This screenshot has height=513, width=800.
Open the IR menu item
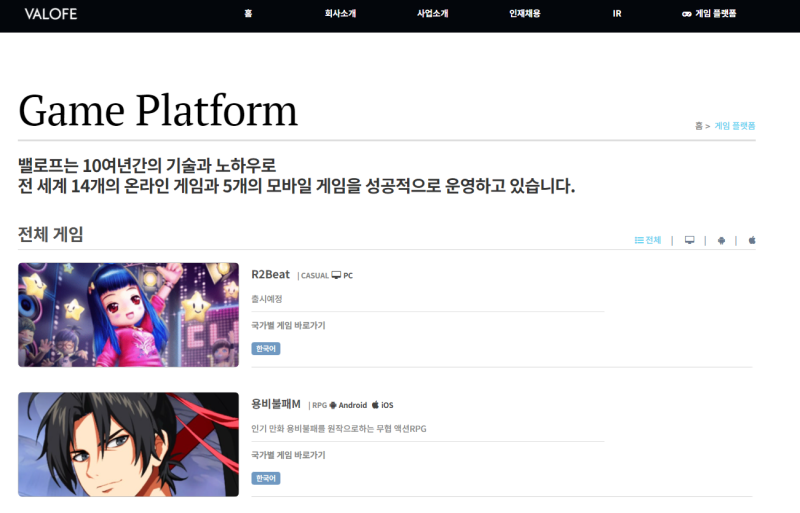[617, 13]
